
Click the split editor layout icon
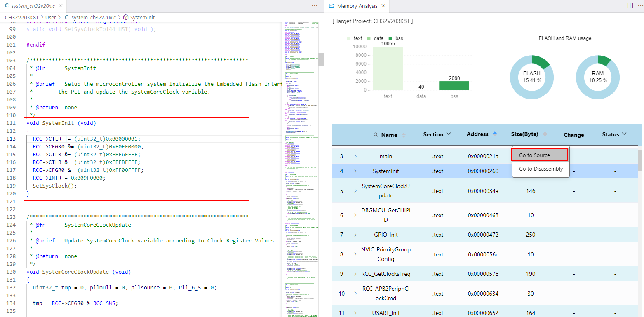[x=630, y=6]
